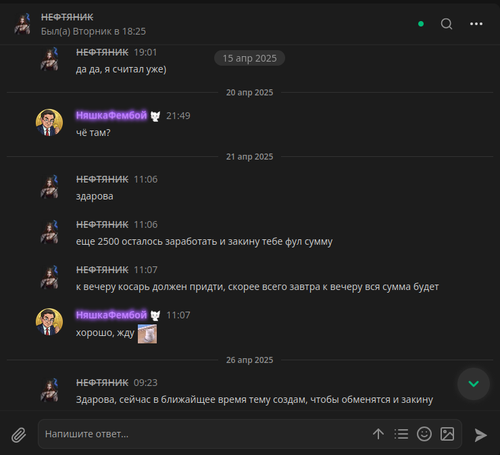Click timestamp 11:06 above здарова
The height and width of the screenshot is (455, 500).
(146, 179)
